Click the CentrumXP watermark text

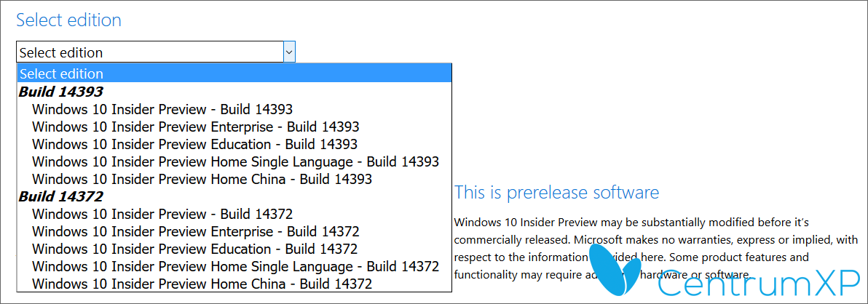(760, 287)
